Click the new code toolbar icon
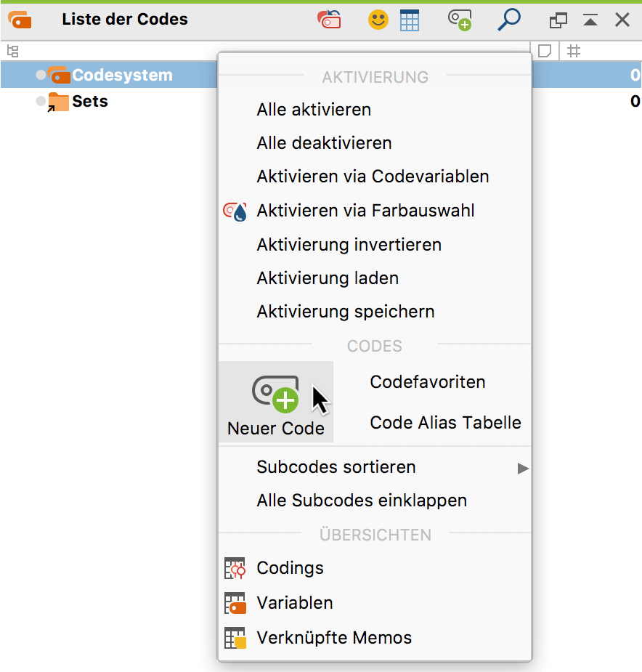This screenshot has width=642, height=672. [x=460, y=20]
